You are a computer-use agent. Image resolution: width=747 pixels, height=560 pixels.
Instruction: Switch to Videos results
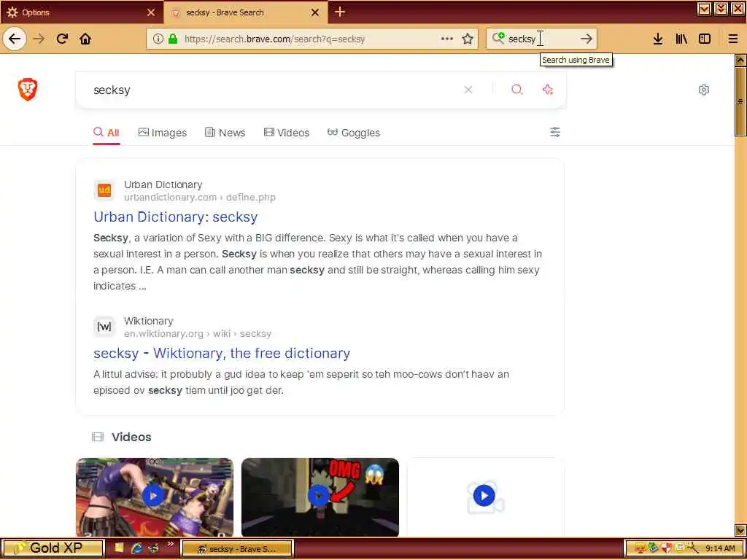tap(286, 133)
